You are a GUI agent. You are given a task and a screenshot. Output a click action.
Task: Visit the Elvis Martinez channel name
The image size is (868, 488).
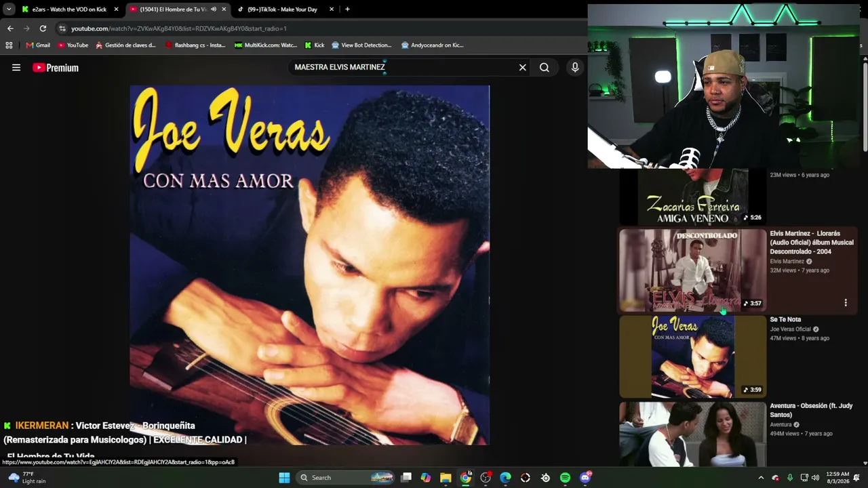point(787,262)
